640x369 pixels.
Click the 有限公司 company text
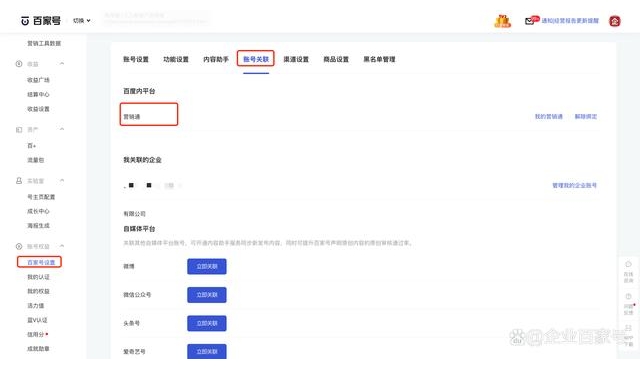(134, 213)
